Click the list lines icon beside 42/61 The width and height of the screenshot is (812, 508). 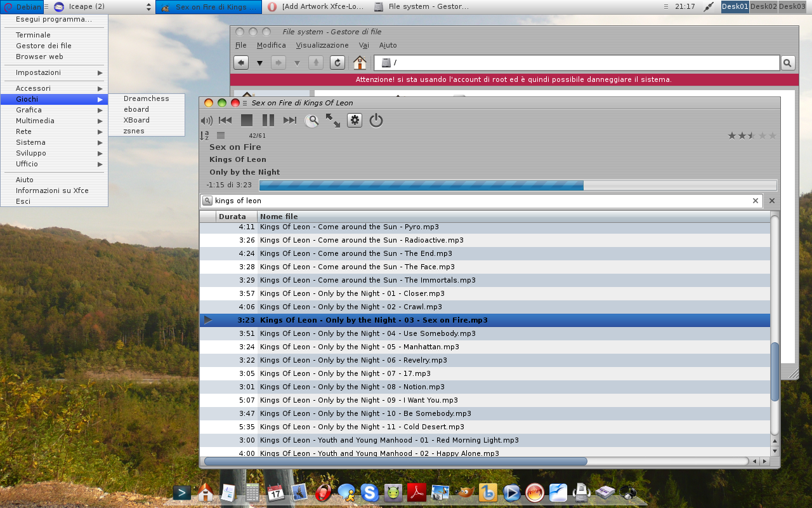pyautogui.click(x=221, y=135)
